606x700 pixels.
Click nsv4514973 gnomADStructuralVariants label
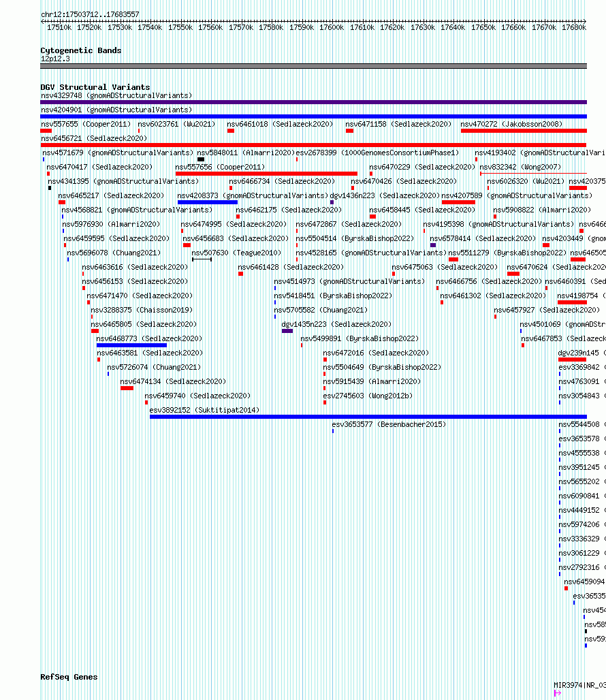[x=349, y=281]
